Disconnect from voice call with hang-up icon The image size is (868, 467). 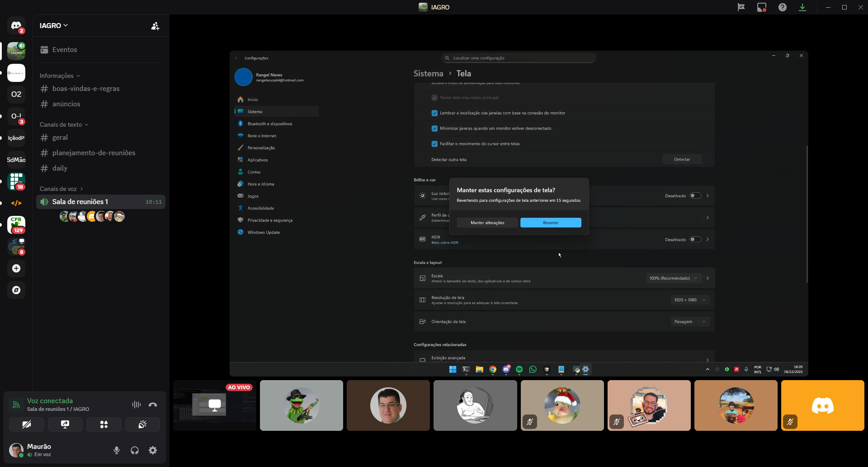(x=153, y=405)
